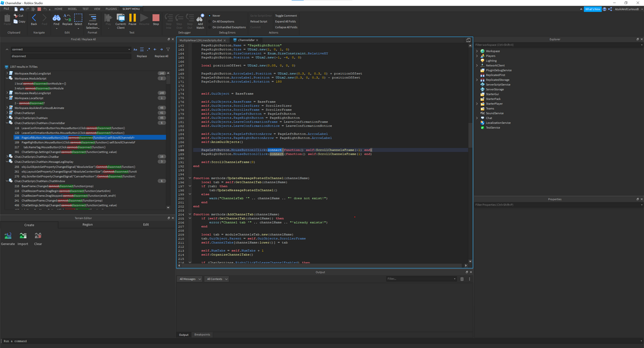Viewport: 644px width, 348px height.
Task: Go to next search result arrow
Action: tap(161, 49)
